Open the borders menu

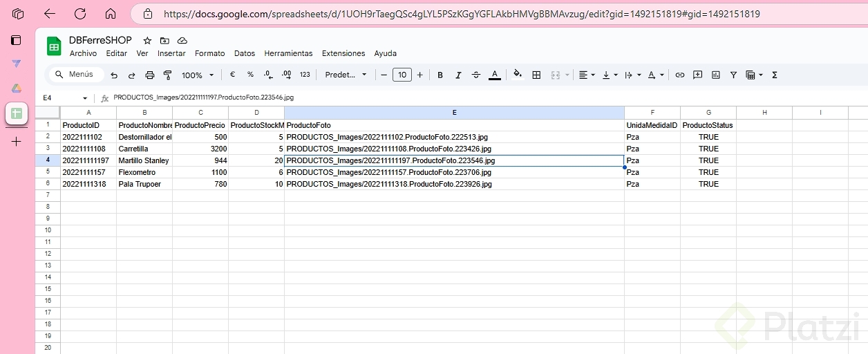click(536, 75)
